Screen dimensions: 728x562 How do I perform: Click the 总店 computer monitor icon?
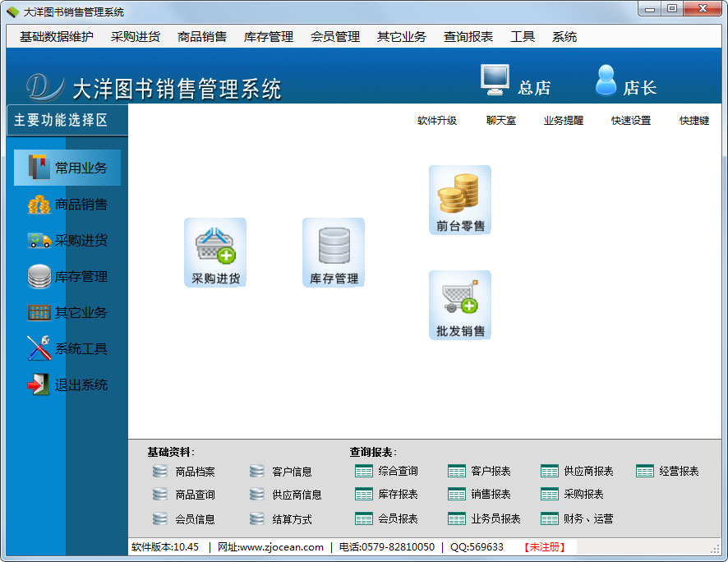pyautogui.click(x=495, y=80)
